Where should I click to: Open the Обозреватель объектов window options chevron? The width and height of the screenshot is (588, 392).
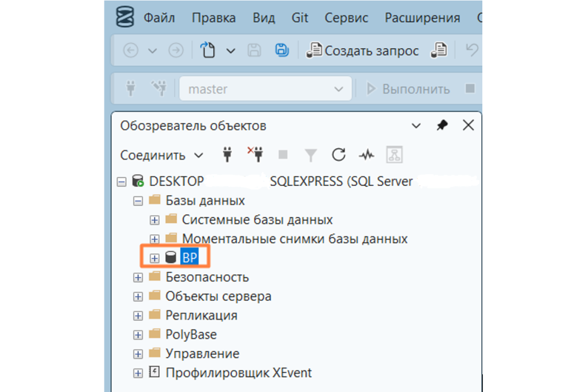[416, 126]
